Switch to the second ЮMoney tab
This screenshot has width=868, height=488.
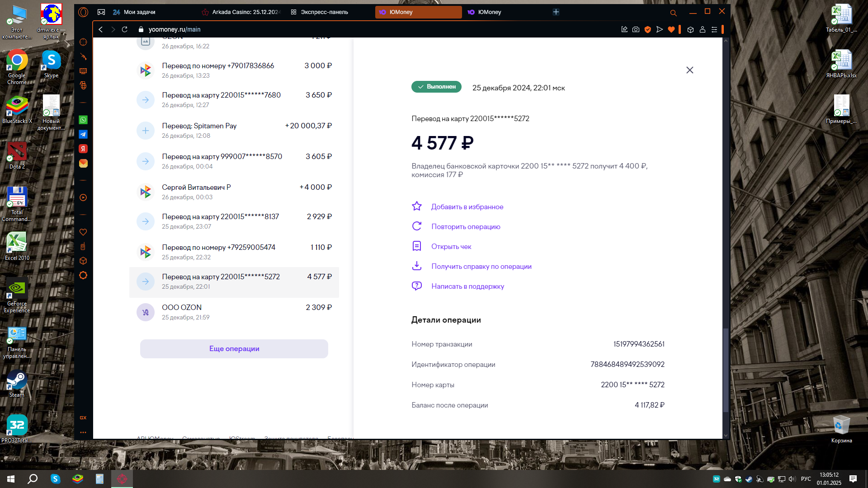[506, 12]
